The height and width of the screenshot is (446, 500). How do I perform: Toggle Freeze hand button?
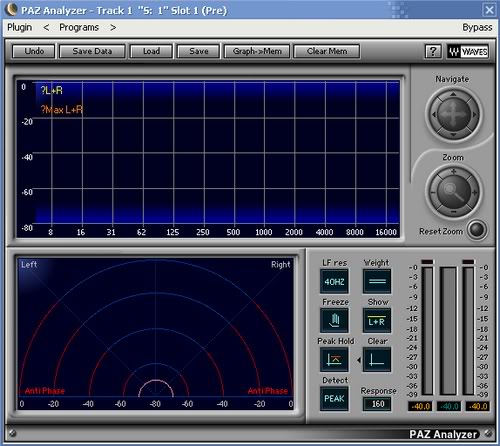click(334, 321)
